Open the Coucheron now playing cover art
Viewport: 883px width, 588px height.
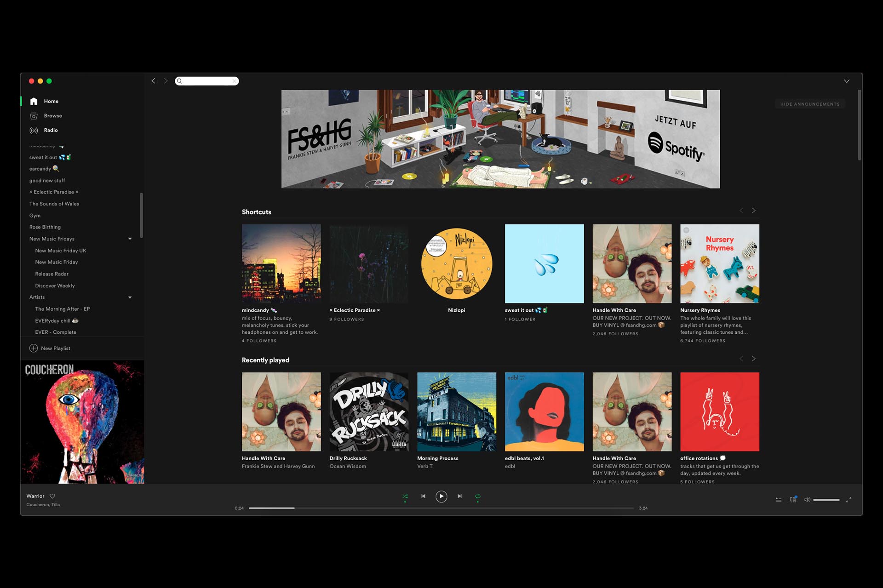click(x=82, y=422)
